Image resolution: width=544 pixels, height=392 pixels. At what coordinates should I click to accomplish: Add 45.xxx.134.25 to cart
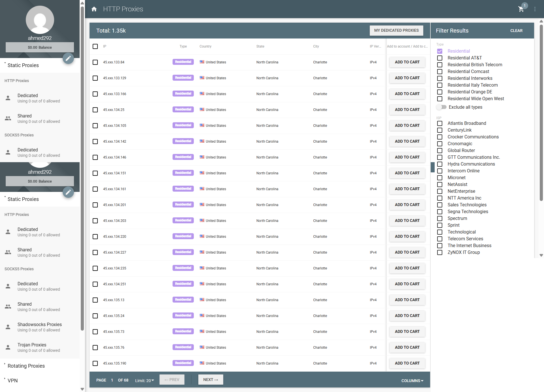407,110
